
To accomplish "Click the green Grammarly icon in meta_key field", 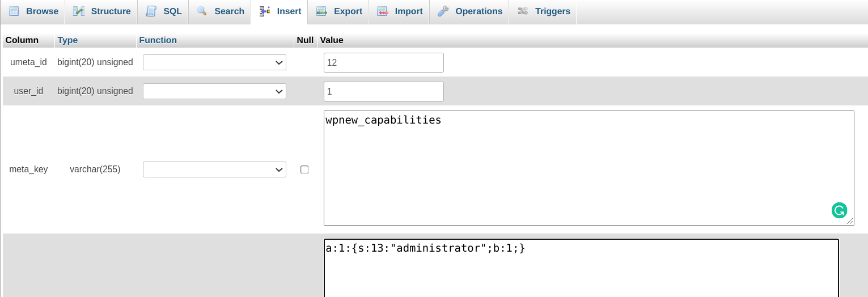I will pos(839,211).
